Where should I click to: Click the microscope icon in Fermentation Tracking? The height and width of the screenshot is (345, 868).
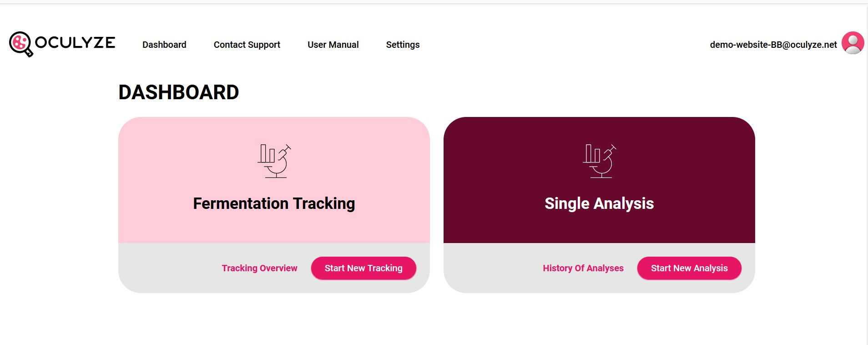click(274, 161)
